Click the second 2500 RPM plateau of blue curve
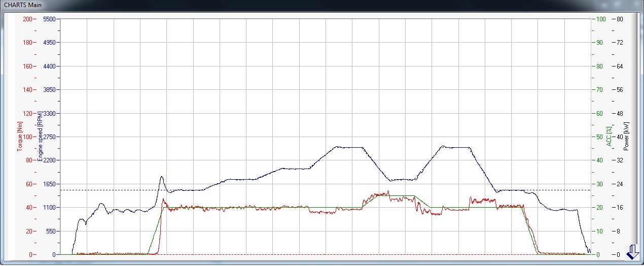The height and width of the screenshot is (266, 644). click(456, 147)
